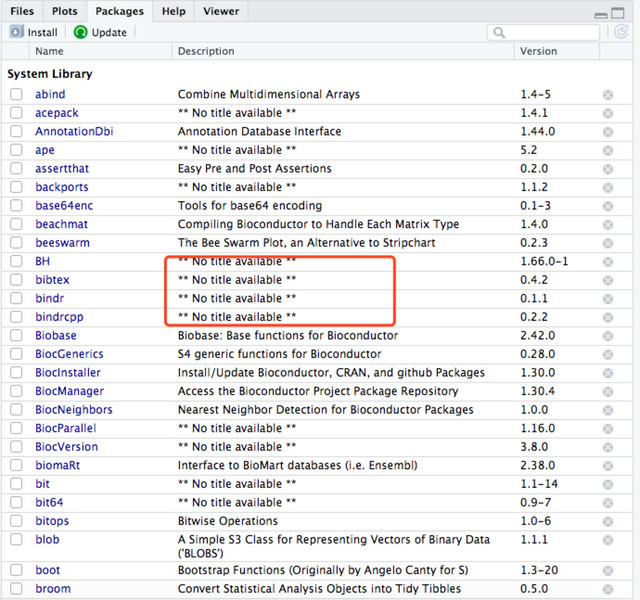The image size is (640, 600).
Task: Go to the Help tab
Action: click(x=173, y=11)
